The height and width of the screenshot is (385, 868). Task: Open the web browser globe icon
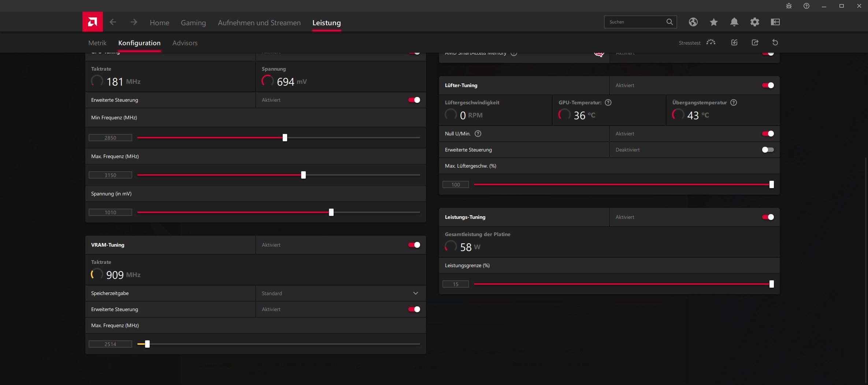click(693, 22)
